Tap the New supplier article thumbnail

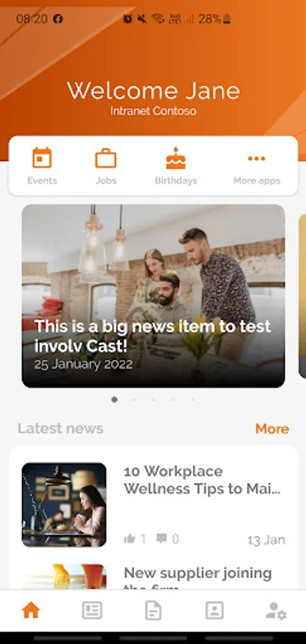coord(64,577)
